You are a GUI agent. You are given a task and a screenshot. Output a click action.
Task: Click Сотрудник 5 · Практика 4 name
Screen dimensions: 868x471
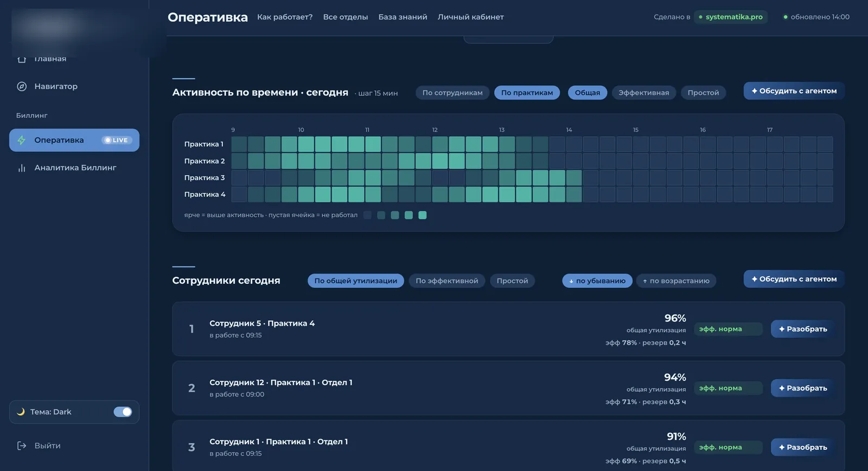click(x=262, y=323)
